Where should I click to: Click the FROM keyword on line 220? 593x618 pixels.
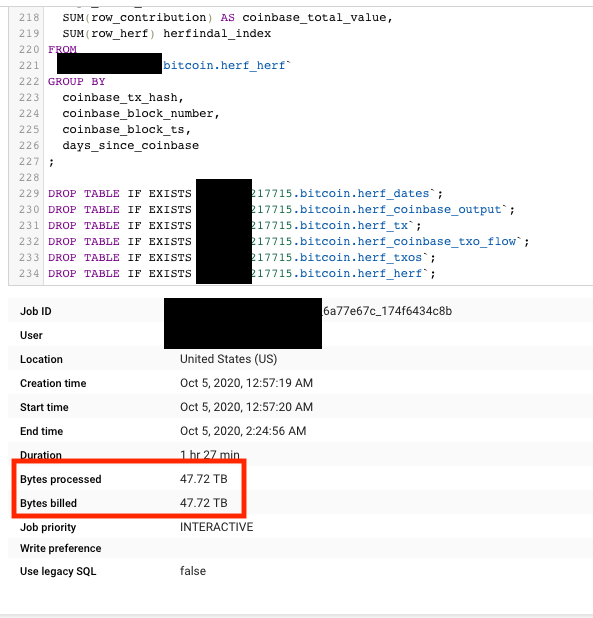(62, 50)
